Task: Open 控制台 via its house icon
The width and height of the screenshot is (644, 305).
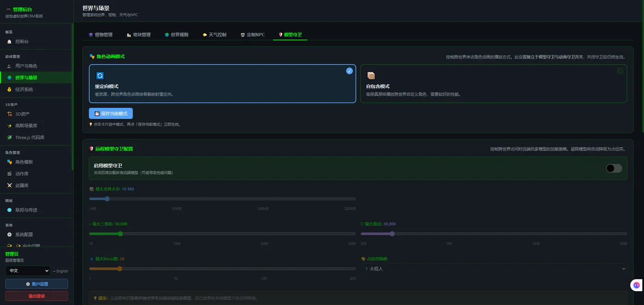Action: coord(9,41)
